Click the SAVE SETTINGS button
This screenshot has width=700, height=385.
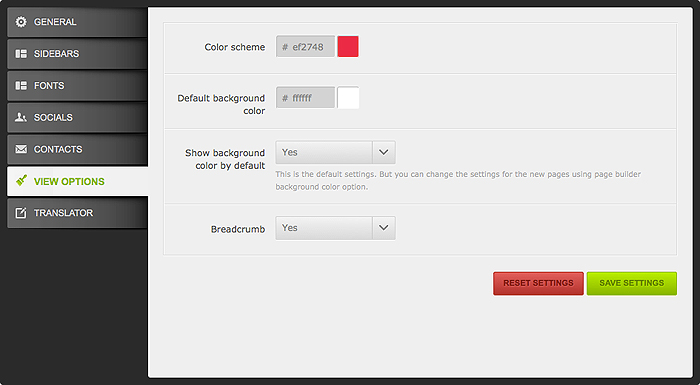click(632, 283)
